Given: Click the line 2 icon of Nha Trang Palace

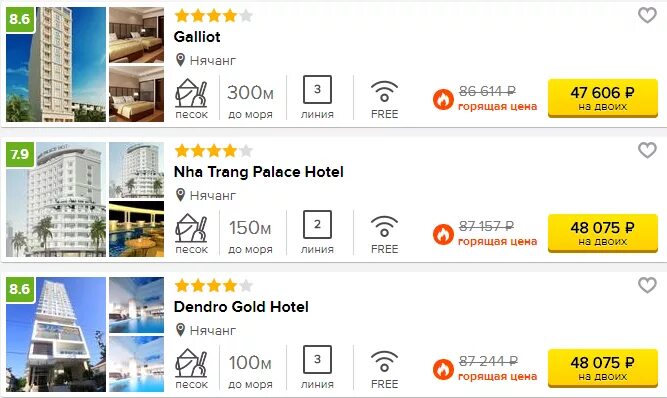Looking at the screenshot, I should tap(317, 225).
